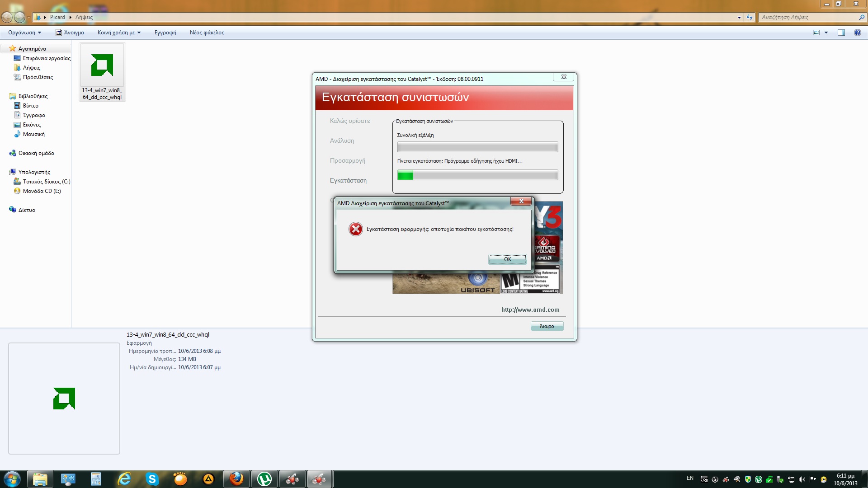Click Λήψεις in the address breadcrumb
This screenshot has width=868, height=488.
pyautogui.click(x=84, y=17)
